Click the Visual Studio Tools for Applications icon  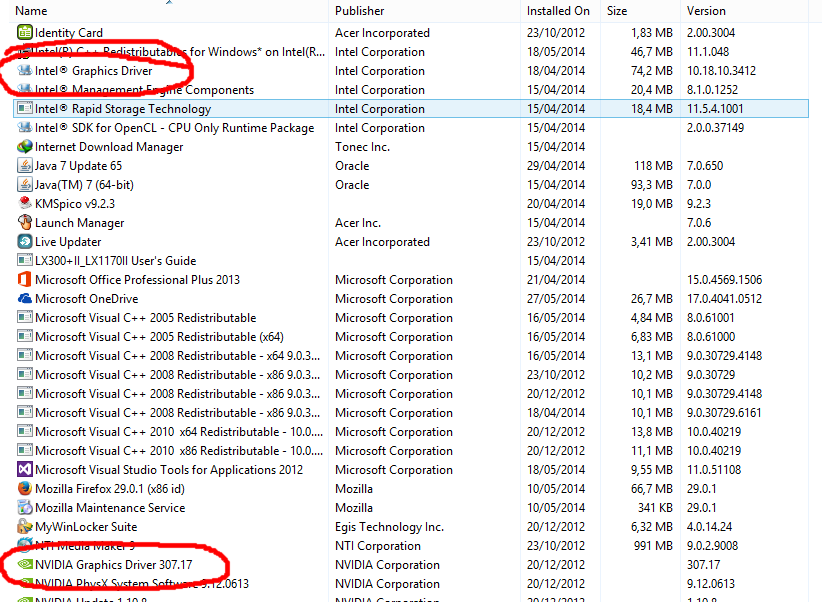click(24, 469)
